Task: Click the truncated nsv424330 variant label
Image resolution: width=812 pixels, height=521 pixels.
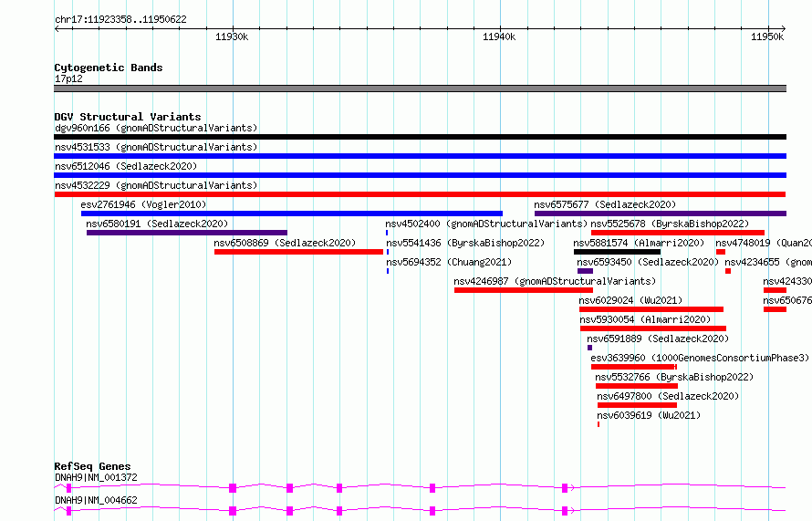Action: (787, 281)
